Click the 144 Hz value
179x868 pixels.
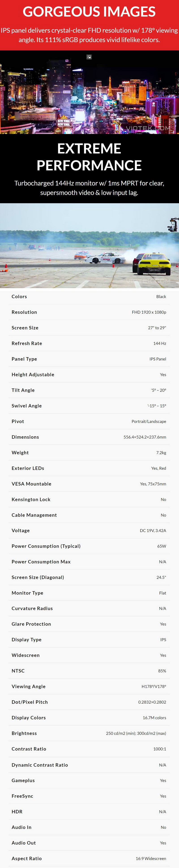(159, 343)
